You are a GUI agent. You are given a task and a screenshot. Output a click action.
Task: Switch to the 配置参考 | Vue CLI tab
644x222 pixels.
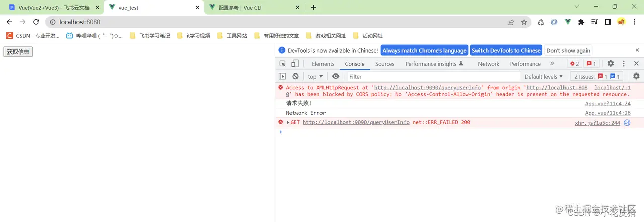point(254,8)
